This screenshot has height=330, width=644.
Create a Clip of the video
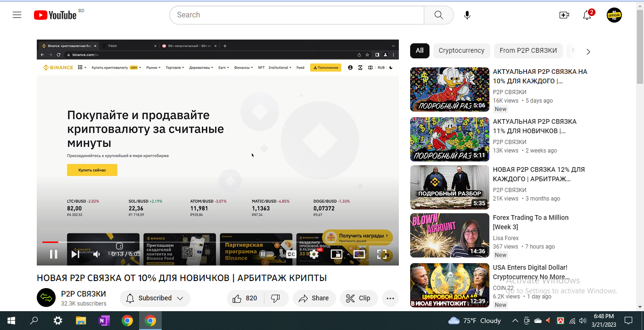[359, 298]
